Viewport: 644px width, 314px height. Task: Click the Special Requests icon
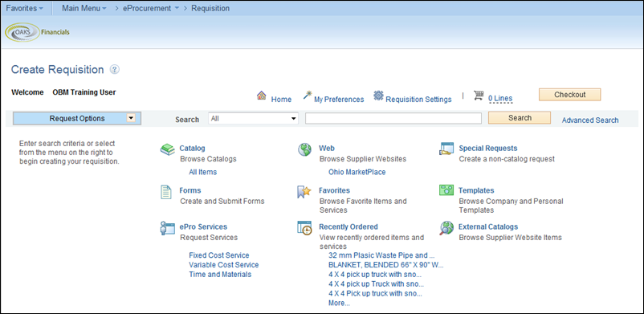pyautogui.click(x=446, y=149)
